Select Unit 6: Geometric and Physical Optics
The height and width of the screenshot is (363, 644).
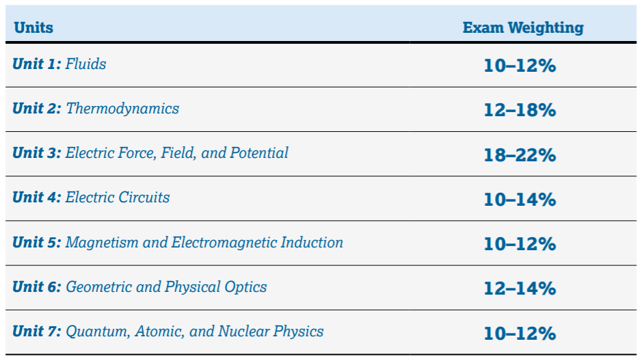coord(139,286)
